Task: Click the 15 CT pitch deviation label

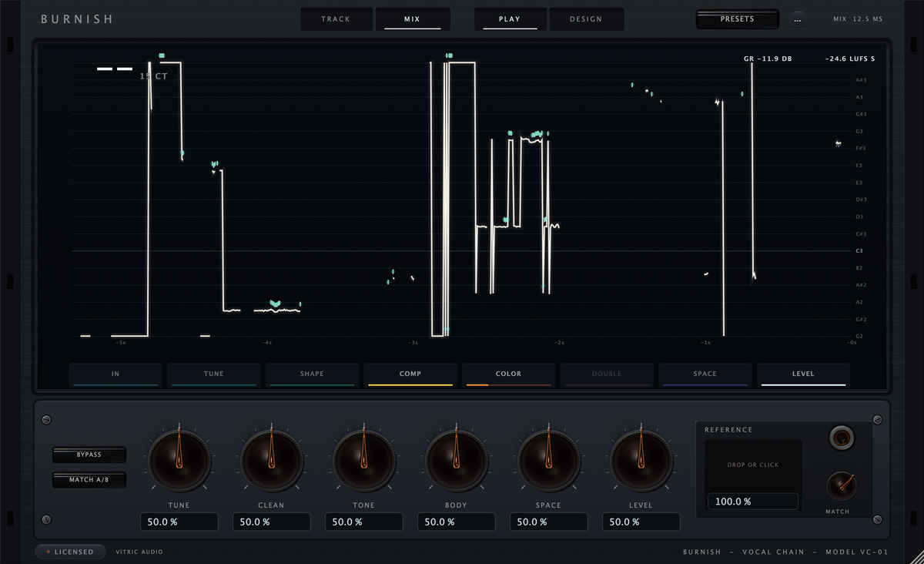Action: (153, 76)
